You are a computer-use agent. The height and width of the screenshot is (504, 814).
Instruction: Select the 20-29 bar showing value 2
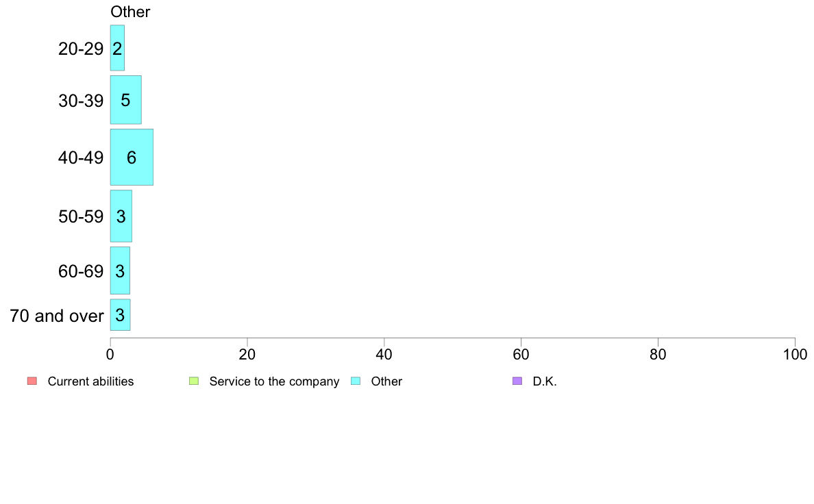[x=117, y=48]
